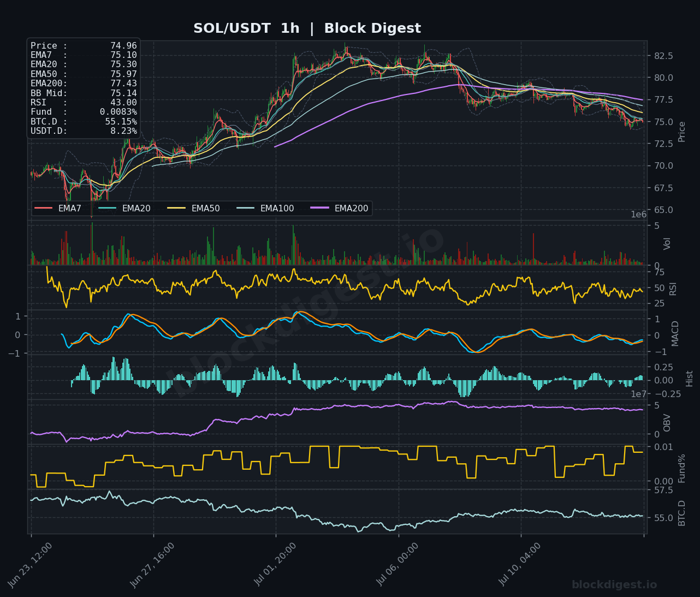Screen dimensions: 700x597
Task: Click the BTC.D 55.15% stats row
Action: tap(84, 122)
